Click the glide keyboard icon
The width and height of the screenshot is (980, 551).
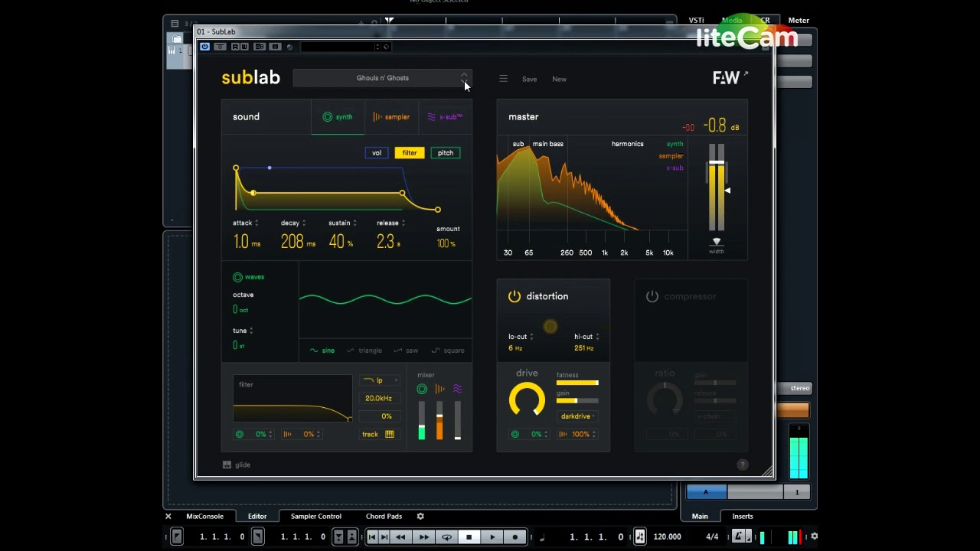pos(227,465)
